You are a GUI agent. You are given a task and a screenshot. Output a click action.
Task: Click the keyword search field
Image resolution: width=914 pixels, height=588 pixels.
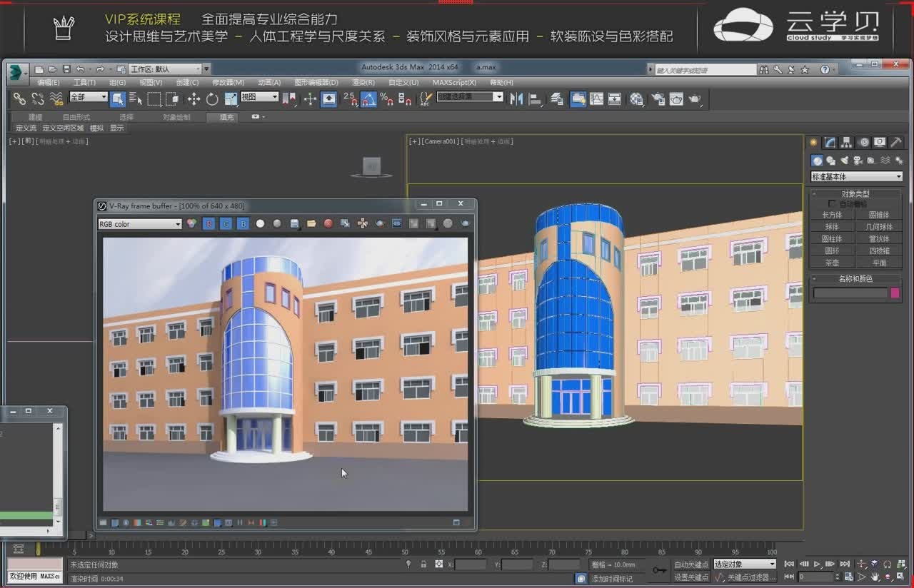[x=705, y=70]
